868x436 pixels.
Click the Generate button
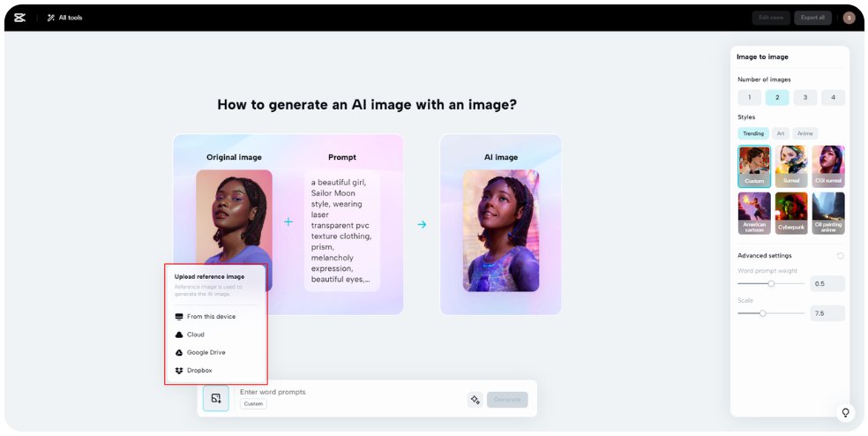pyautogui.click(x=507, y=400)
